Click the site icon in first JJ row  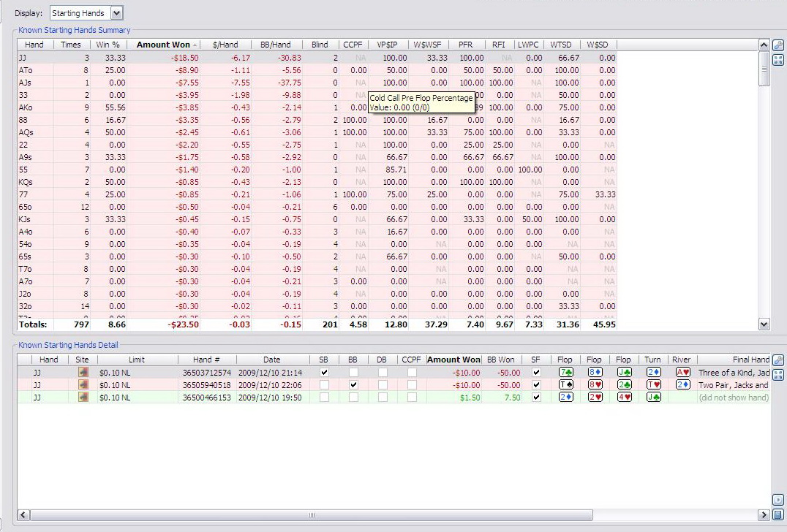(x=83, y=373)
